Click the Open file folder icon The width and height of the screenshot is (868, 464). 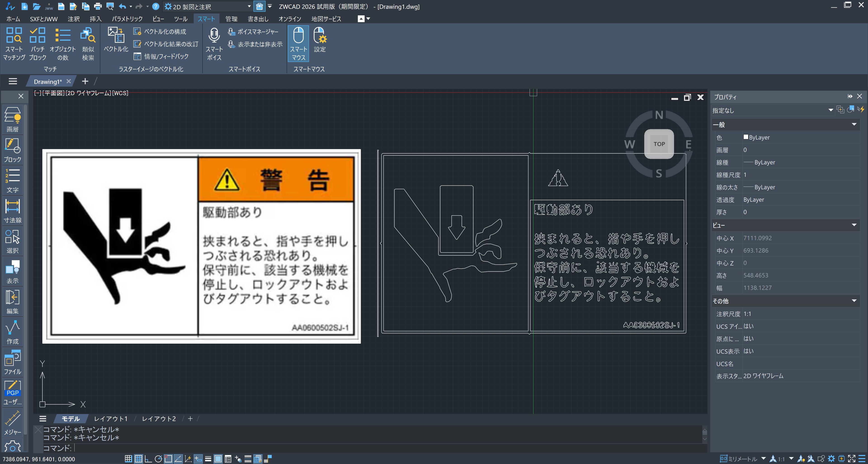36,6
